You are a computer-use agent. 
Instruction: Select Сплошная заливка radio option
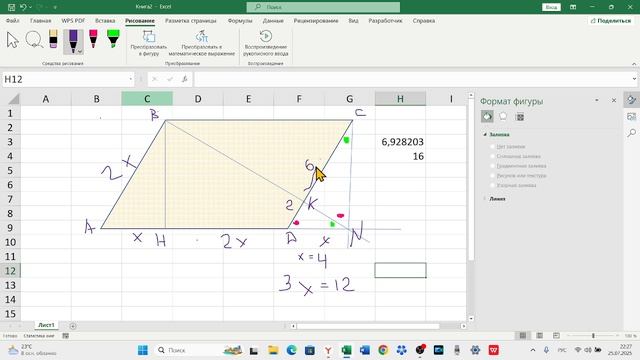493,156
